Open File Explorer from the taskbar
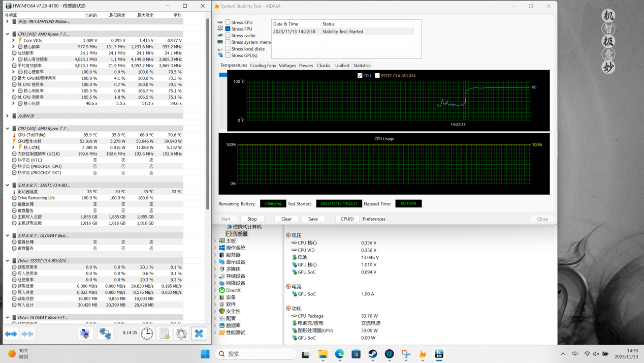Viewport: 644px width, 363px height. click(x=323, y=354)
